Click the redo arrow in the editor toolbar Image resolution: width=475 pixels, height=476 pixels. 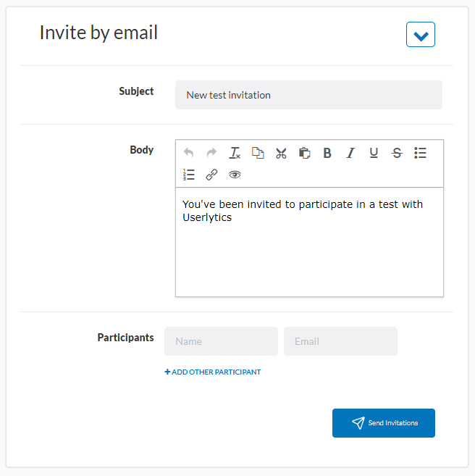point(211,153)
